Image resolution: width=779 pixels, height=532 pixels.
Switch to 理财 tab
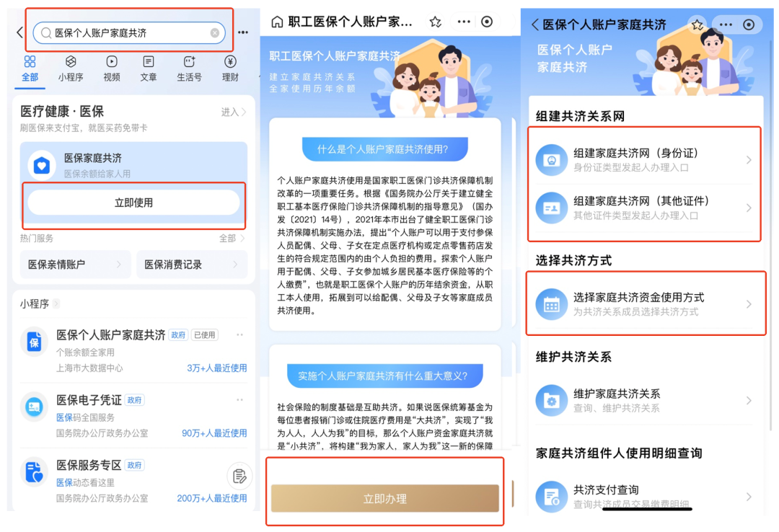(x=230, y=68)
